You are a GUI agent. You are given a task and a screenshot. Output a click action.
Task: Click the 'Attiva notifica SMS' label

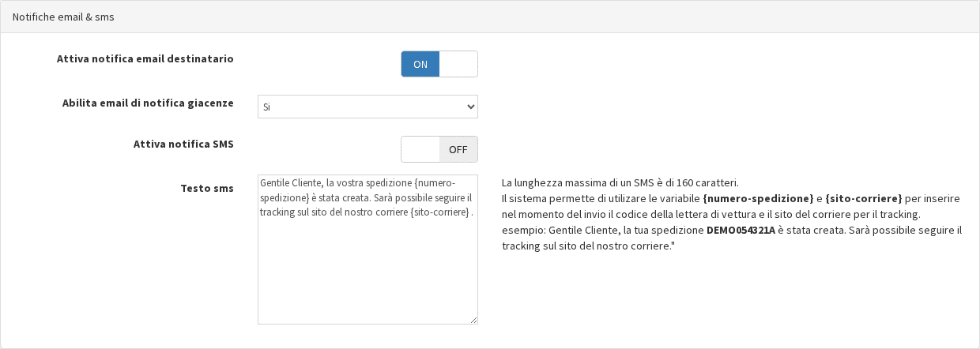pyautogui.click(x=183, y=144)
